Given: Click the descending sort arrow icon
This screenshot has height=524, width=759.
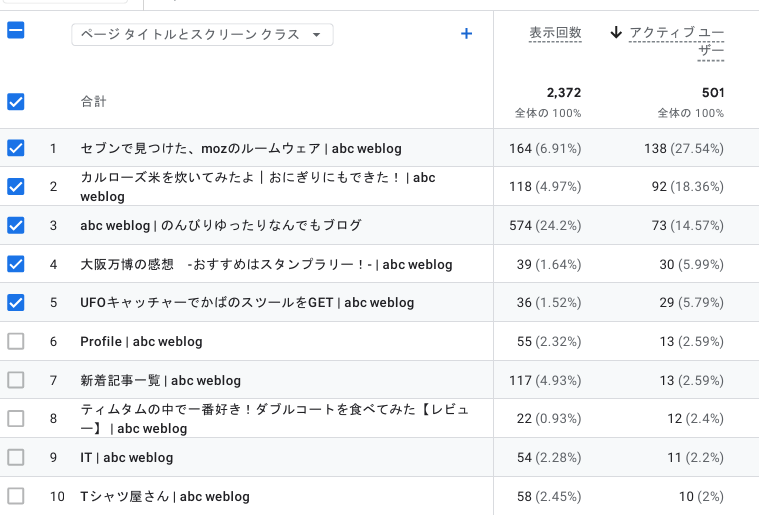Looking at the screenshot, I should coord(616,33).
